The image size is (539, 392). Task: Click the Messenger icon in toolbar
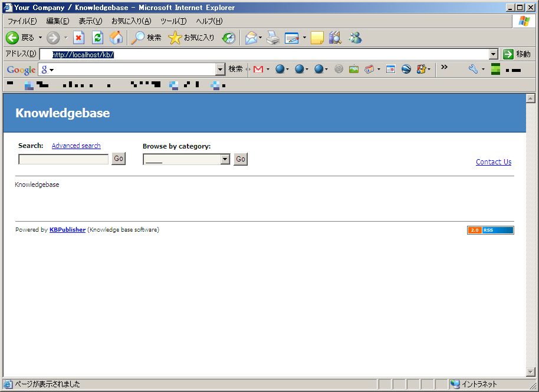click(x=355, y=38)
